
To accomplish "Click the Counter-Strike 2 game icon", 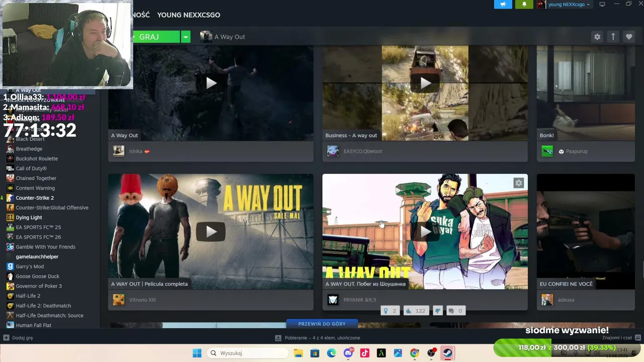I will click(x=10, y=198).
